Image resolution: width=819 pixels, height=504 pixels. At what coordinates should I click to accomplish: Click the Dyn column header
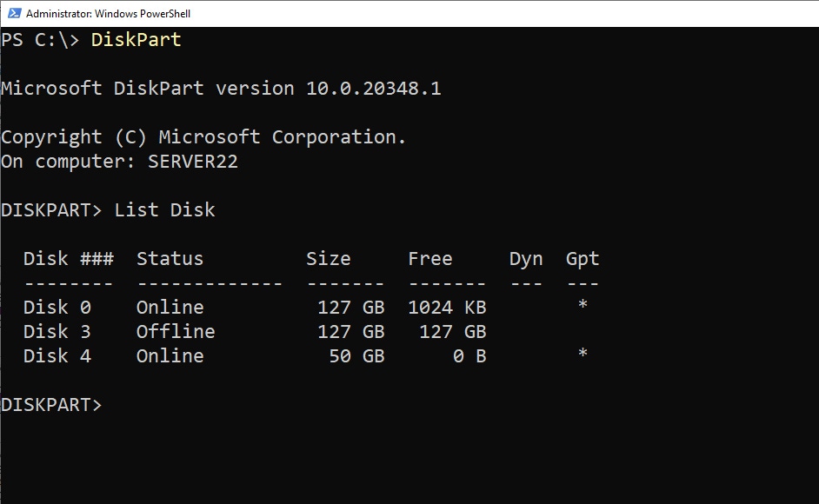pos(525,259)
